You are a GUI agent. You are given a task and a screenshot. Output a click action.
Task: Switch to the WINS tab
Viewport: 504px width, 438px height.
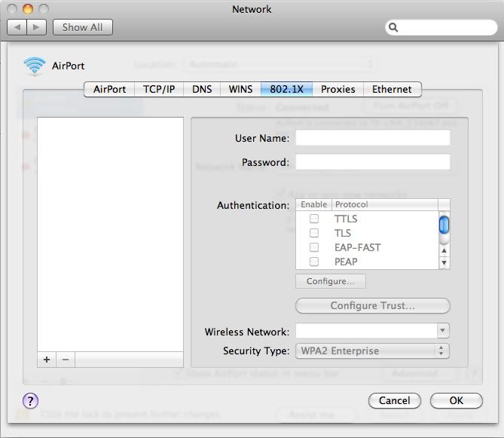click(240, 89)
